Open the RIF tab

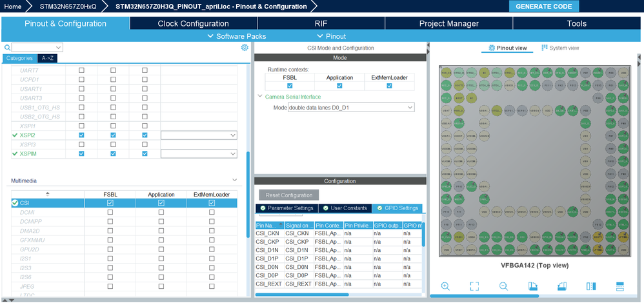click(x=321, y=23)
